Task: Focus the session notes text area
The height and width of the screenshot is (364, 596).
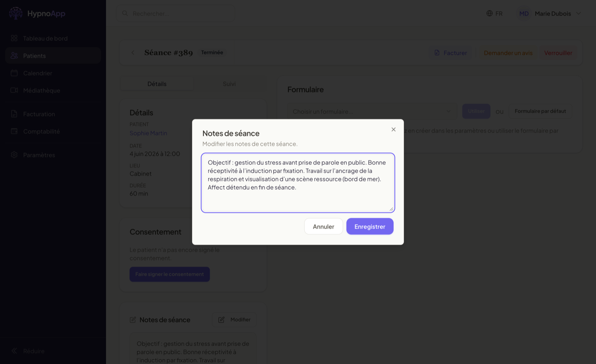Action: (298, 183)
